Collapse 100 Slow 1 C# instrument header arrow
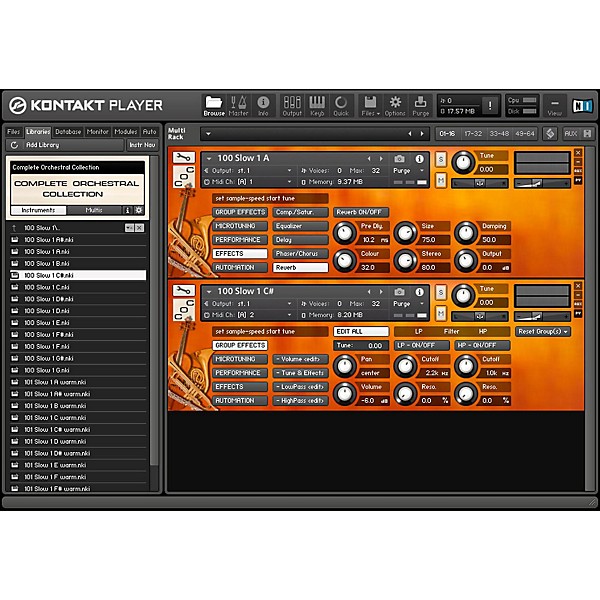 point(209,292)
